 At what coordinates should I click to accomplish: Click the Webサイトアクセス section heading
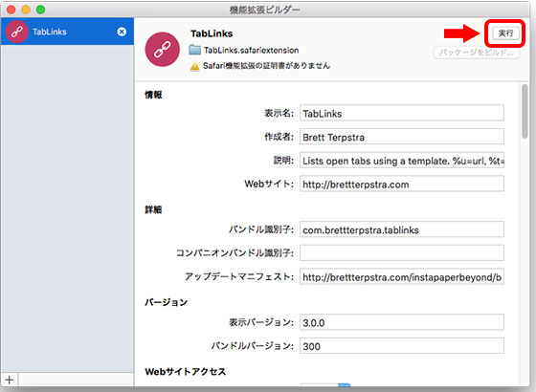[186, 372]
